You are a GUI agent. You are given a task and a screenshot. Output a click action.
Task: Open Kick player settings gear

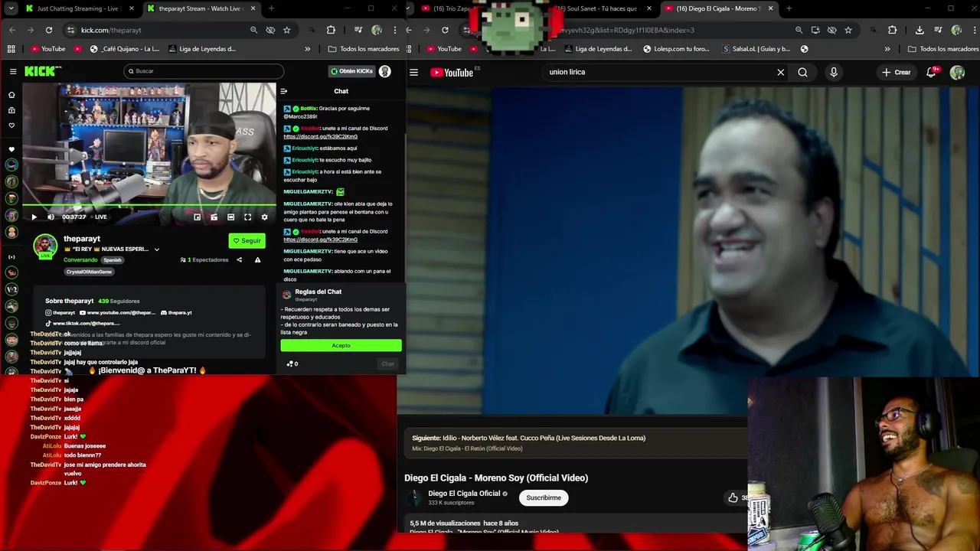264,217
